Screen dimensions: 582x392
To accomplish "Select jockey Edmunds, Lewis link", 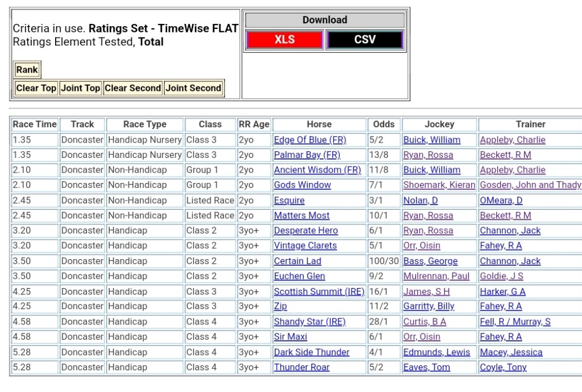I will [x=436, y=352].
